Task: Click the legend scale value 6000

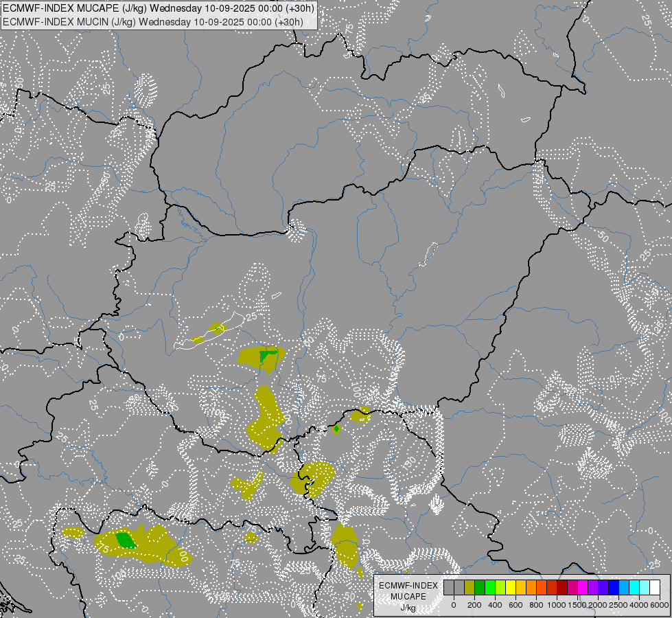Action: 660,605
